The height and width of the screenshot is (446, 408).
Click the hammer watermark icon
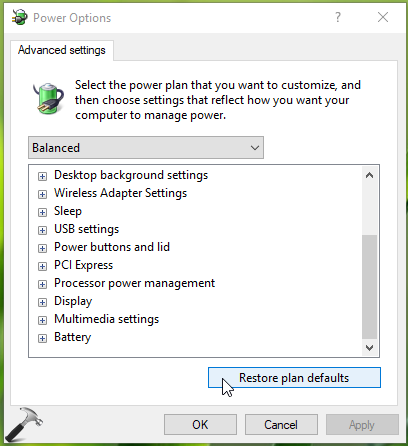(24, 424)
